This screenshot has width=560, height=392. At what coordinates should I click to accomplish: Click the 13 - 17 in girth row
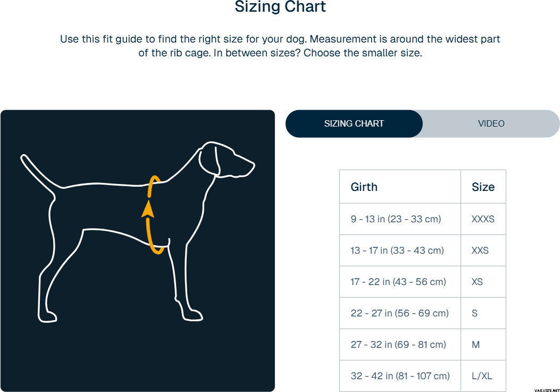[397, 250]
